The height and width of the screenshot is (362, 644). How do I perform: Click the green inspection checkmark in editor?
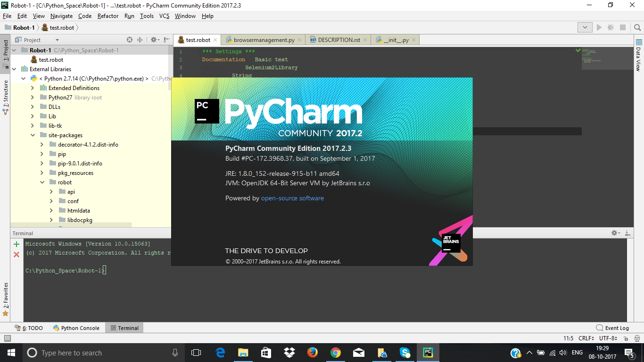[578, 50]
